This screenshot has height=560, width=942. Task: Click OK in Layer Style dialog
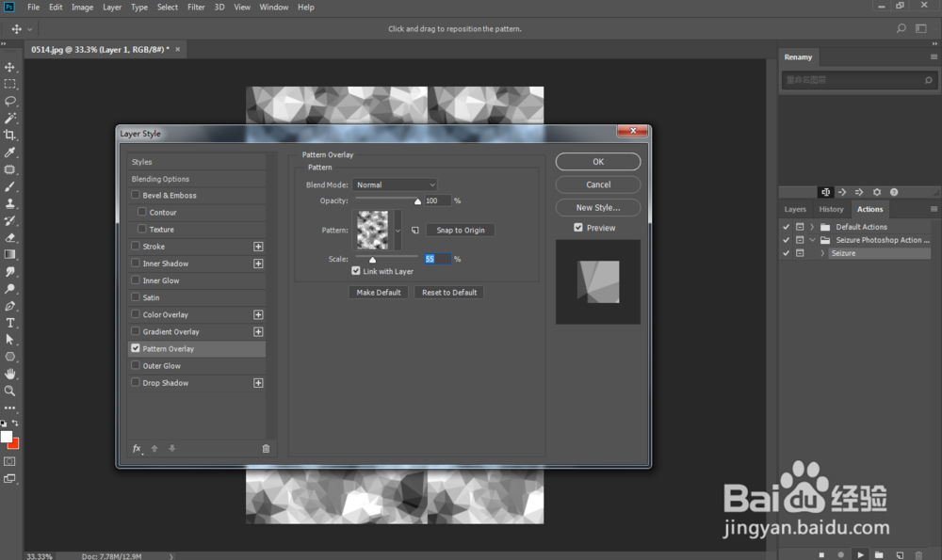(598, 162)
